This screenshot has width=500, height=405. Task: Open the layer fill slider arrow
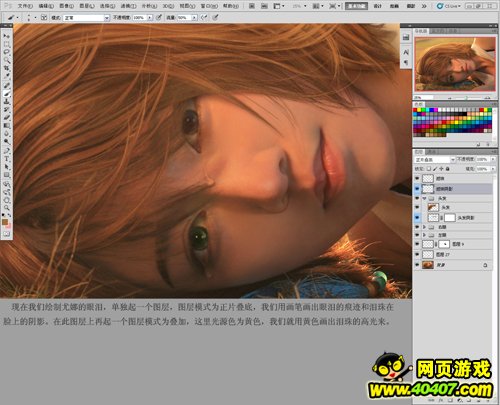pos(493,169)
